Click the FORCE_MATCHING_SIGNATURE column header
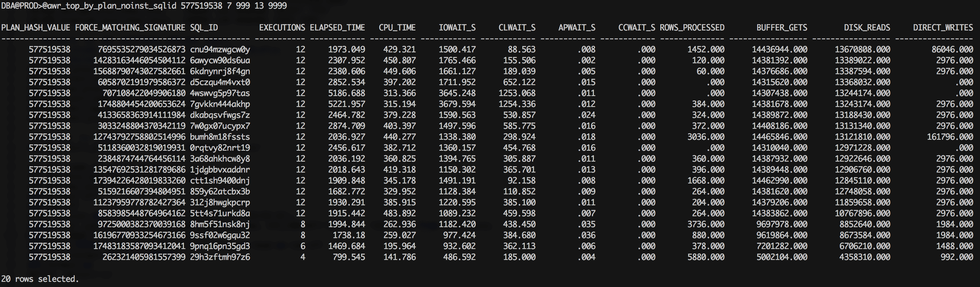Screen dimensions: 980x287 (x=130, y=28)
